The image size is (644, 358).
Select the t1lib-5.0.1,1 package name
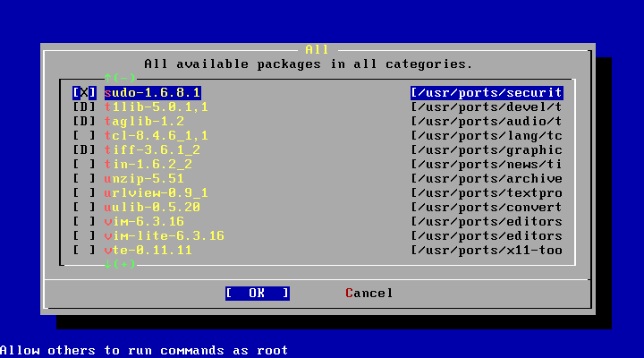tap(157, 107)
